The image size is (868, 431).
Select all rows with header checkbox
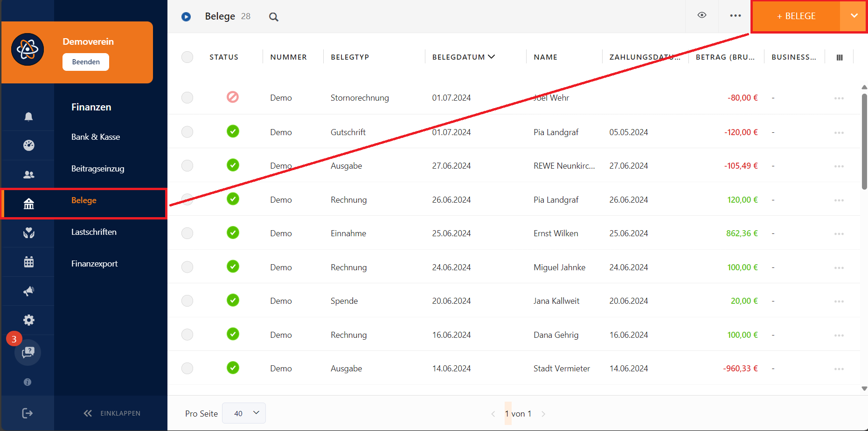[187, 57]
